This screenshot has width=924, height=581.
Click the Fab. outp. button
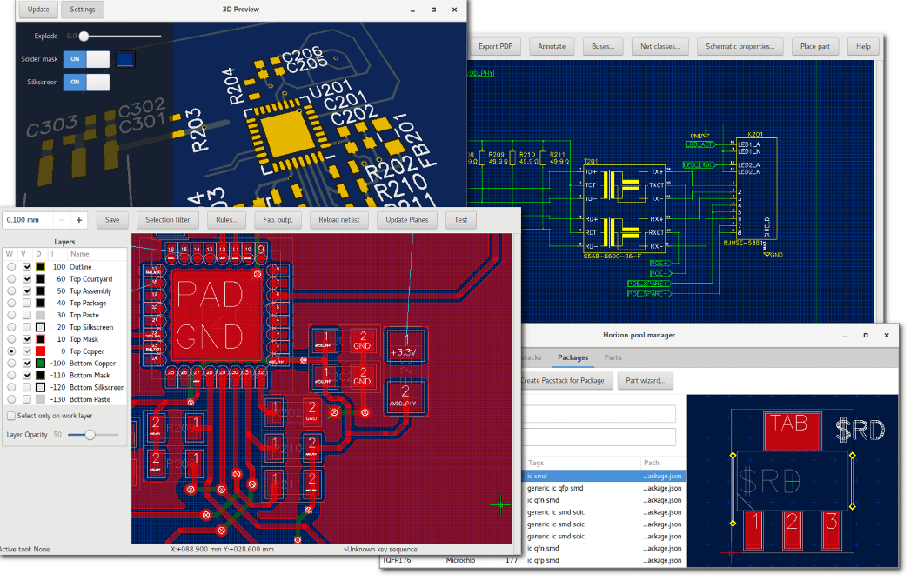(x=278, y=220)
